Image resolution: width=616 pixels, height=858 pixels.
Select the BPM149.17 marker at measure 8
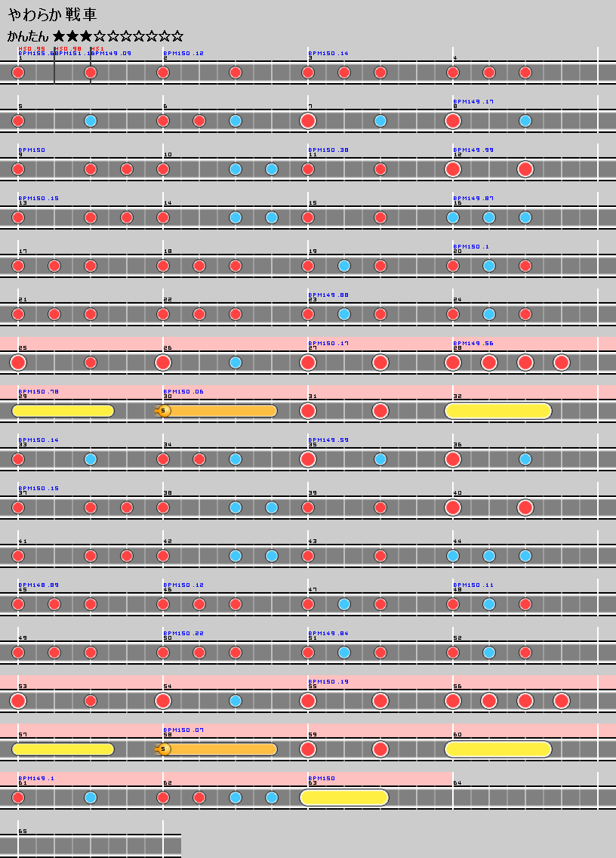pos(473,102)
